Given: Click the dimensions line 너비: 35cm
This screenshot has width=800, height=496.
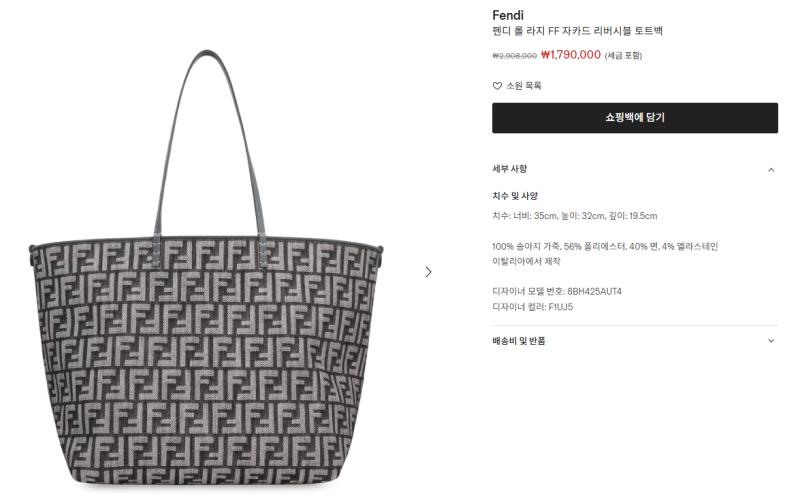Looking at the screenshot, I should point(574,216).
